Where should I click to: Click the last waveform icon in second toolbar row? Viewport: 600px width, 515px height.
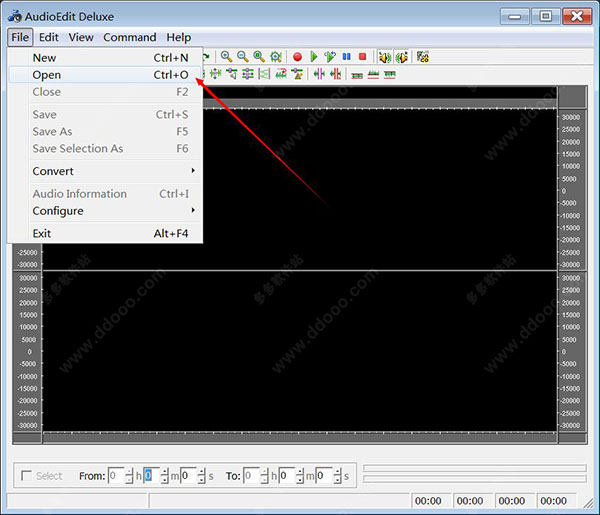pyautogui.click(x=390, y=75)
